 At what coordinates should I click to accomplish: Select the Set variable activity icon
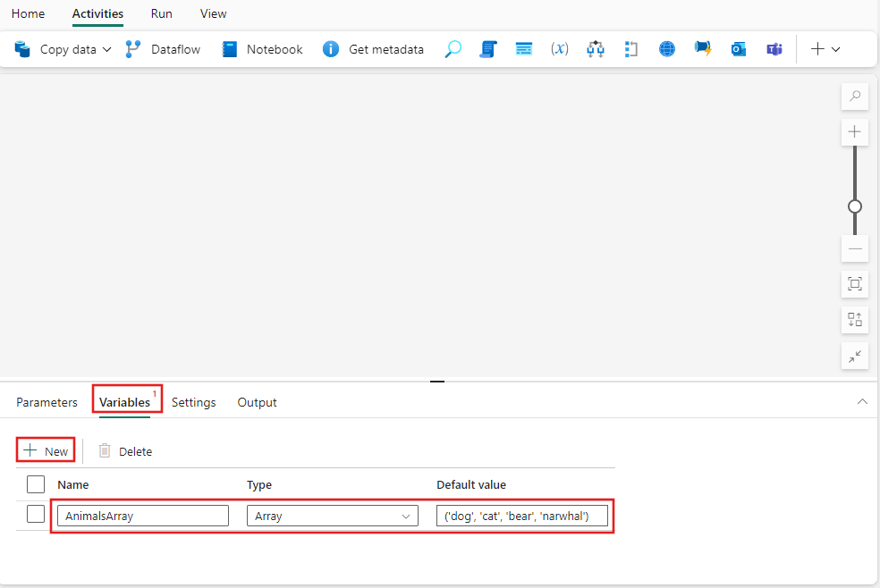pos(560,49)
